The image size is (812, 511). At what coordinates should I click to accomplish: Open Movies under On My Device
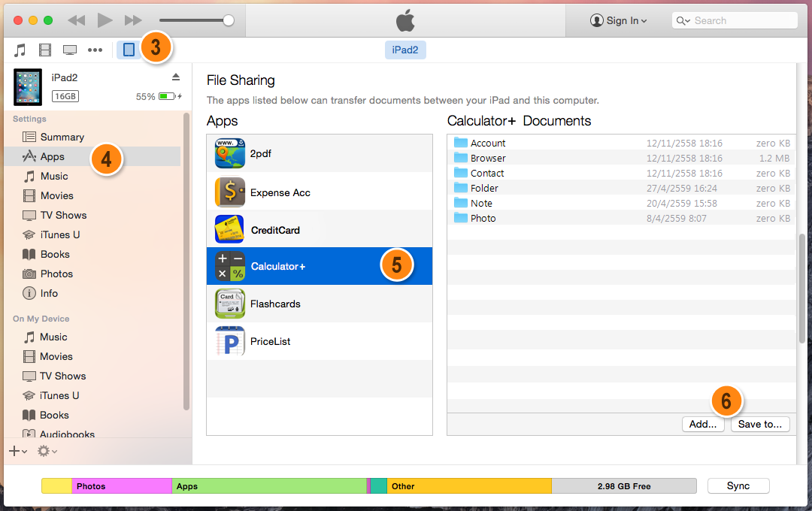click(x=93, y=357)
